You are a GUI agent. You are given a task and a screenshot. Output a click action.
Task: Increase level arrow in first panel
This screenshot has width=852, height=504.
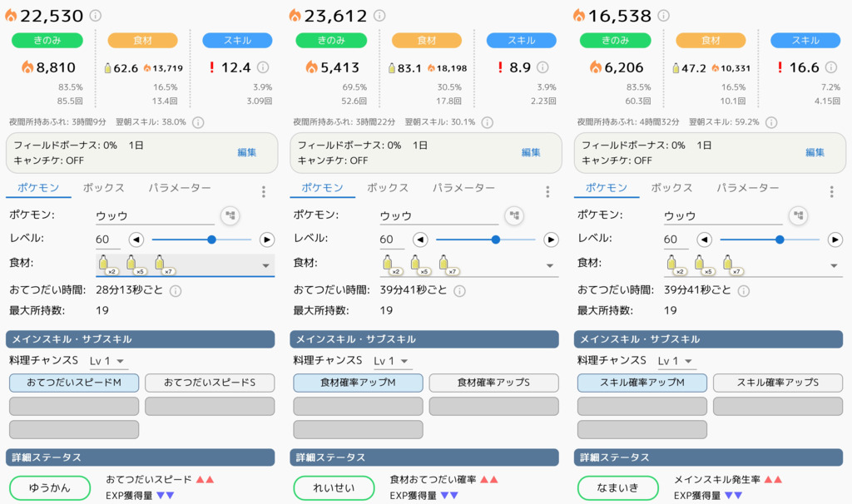tap(267, 240)
